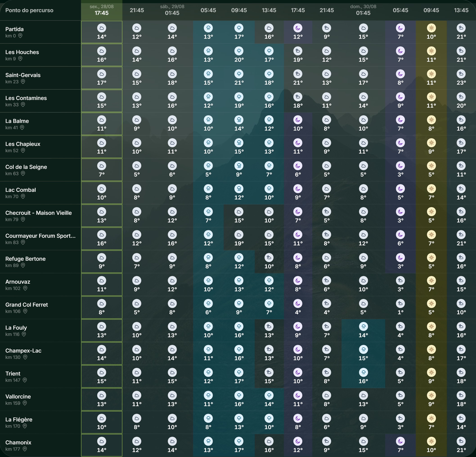The image size is (476, 457).
Task: Click the location pin icon next to Partida km 0
Action: pyautogui.click(x=20, y=36)
